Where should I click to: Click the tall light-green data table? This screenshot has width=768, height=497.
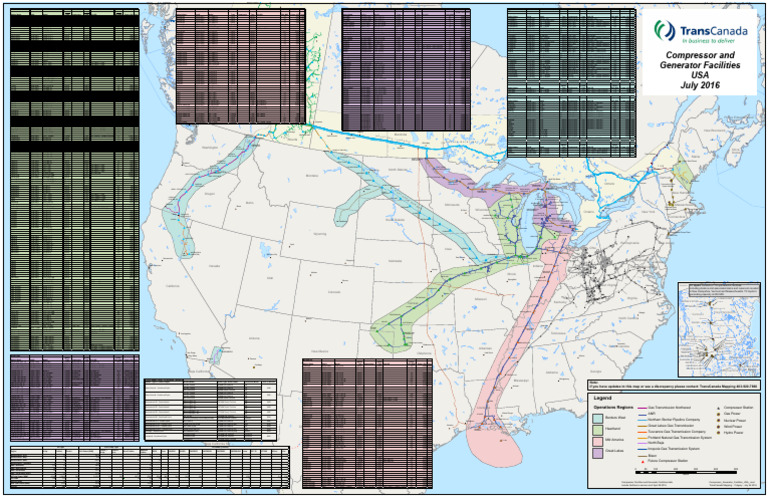click(75, 179)
